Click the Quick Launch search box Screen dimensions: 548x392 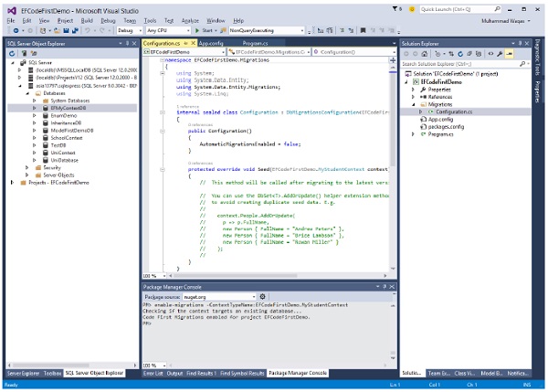pyautogui.click(x=457, y=8)
